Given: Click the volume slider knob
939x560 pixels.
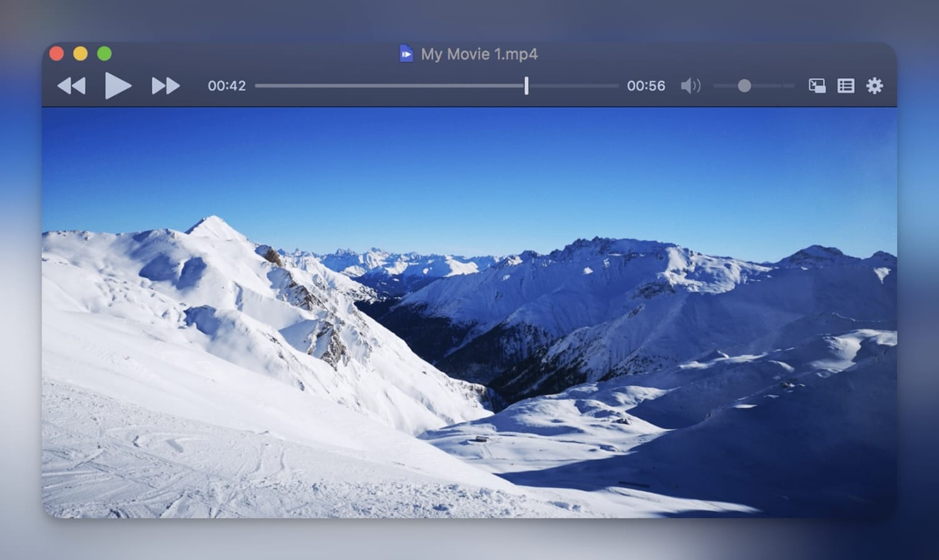Looking at the screenshot, I should pyautogui.click(x=744, y=86).
